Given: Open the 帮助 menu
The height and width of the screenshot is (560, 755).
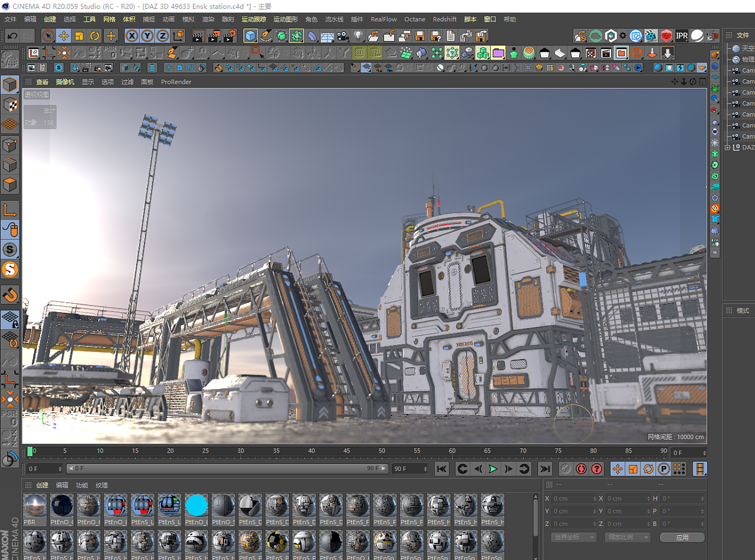Looking at the screenshot, I should (x=510, y=19).
